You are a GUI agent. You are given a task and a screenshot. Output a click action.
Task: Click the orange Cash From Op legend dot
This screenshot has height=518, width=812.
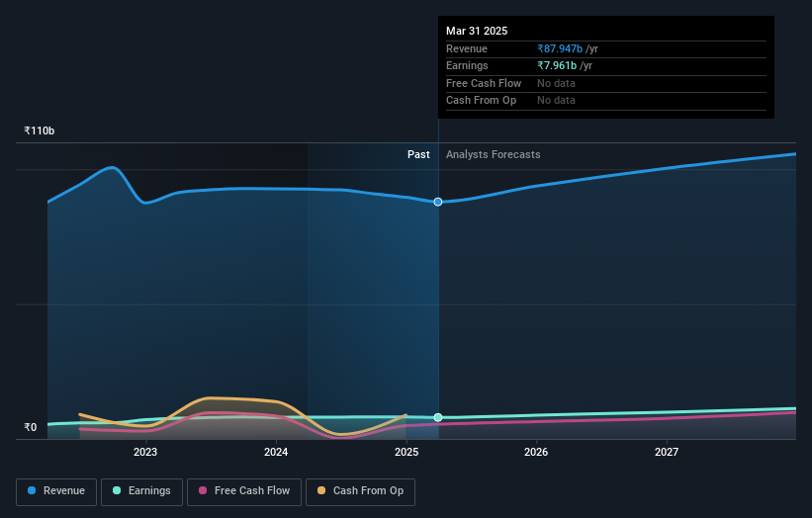(x=321, y=490)
